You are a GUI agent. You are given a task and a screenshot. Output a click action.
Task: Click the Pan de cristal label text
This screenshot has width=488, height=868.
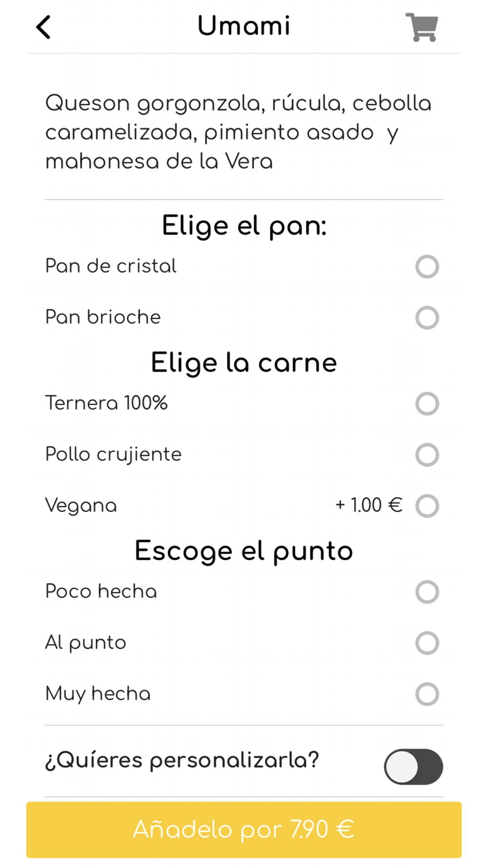tap(111, 266)
